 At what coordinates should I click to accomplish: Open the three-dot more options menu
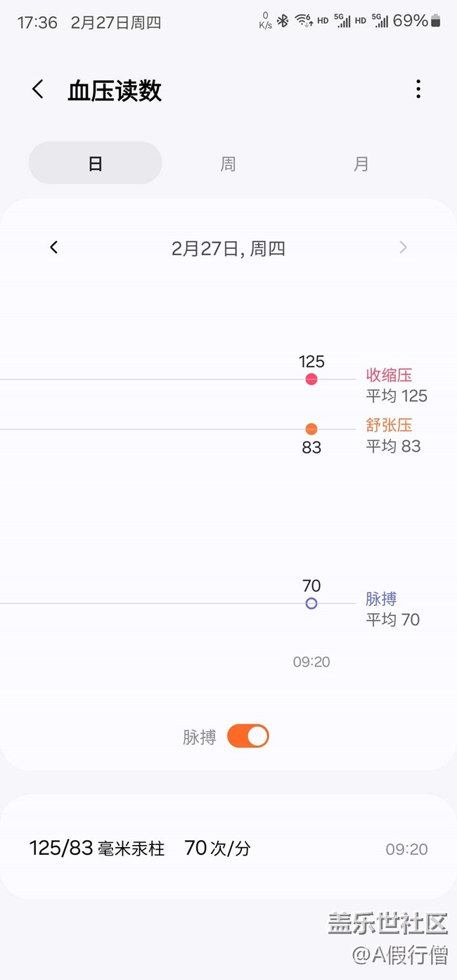click(418, 89)
